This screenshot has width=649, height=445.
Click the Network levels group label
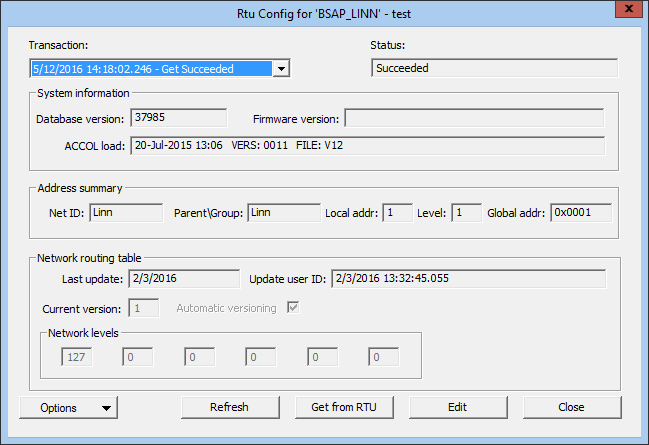pos(83,333)
